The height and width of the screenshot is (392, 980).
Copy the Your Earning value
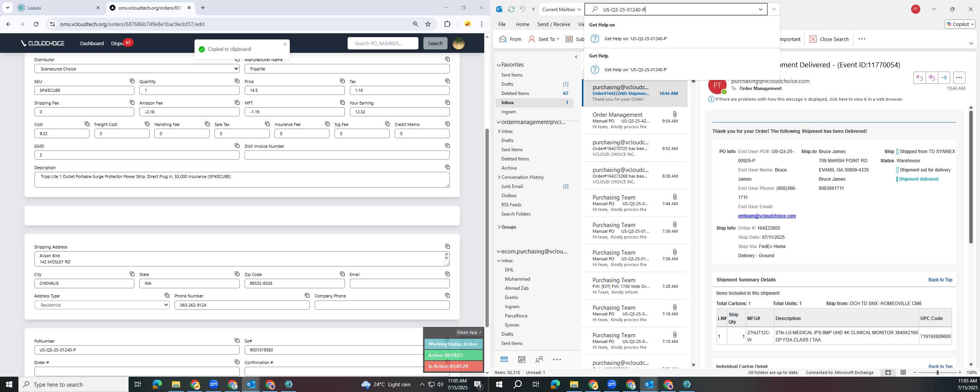pyautogui.click(x=448, y=102)
